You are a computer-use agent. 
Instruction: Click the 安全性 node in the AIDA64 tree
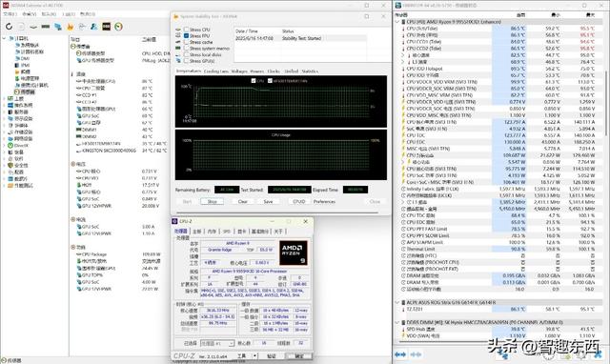point(18,165)
